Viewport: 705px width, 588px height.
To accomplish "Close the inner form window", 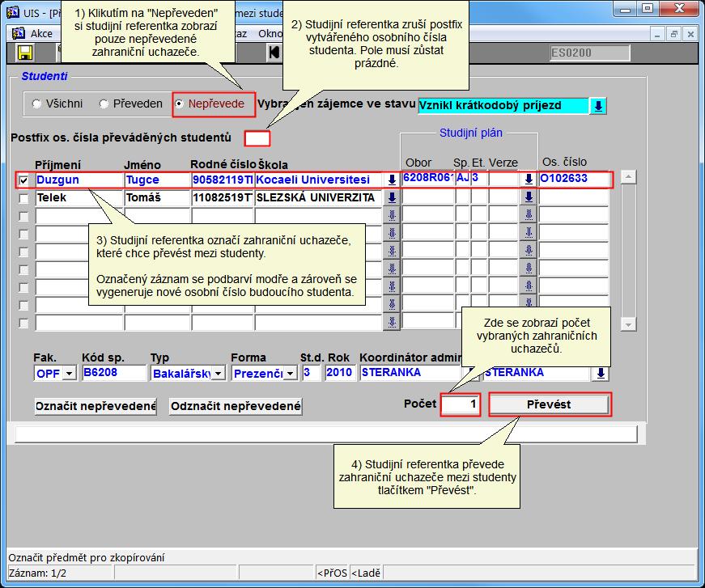I will pos(690,34).
